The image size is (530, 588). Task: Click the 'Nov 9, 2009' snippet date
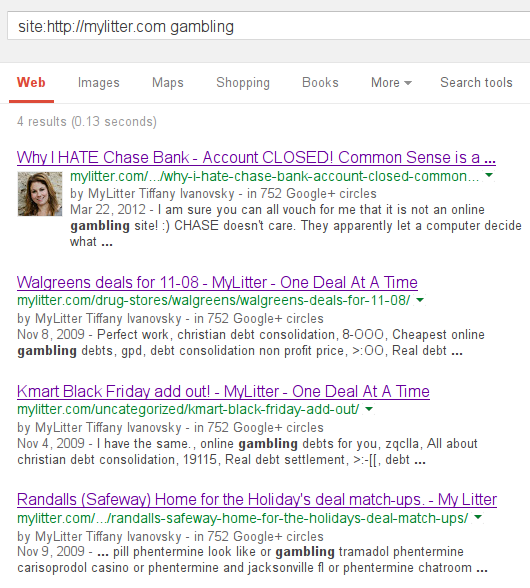pyautogui.click(x=51, y=552)
